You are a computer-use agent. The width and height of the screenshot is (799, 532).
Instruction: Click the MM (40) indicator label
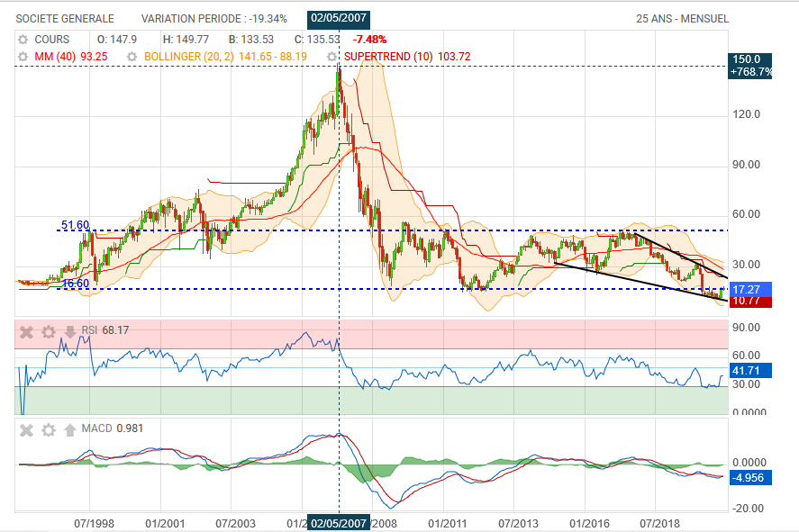pos(57,56)
